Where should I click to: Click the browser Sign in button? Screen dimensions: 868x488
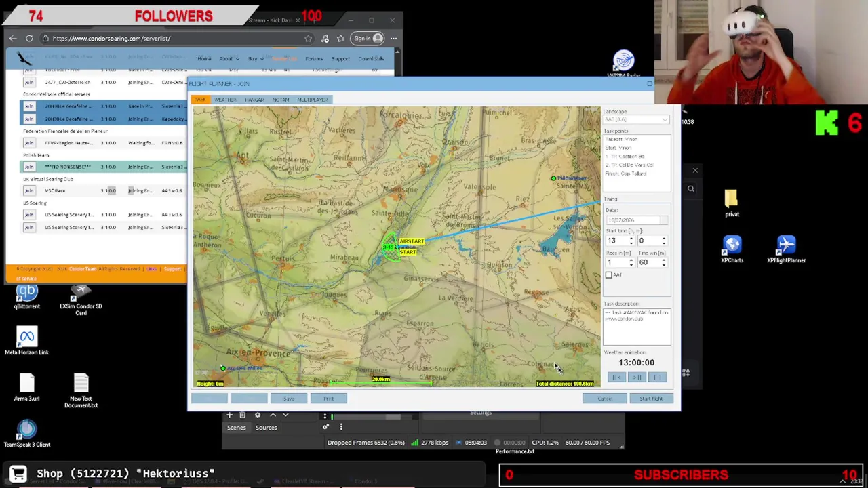coord(369,39)
